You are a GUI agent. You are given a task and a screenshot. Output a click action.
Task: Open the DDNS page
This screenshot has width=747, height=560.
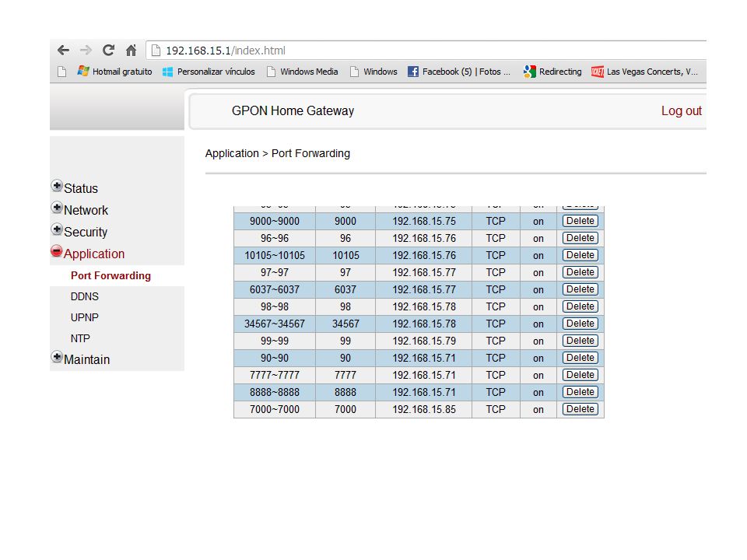pos(85,296)
